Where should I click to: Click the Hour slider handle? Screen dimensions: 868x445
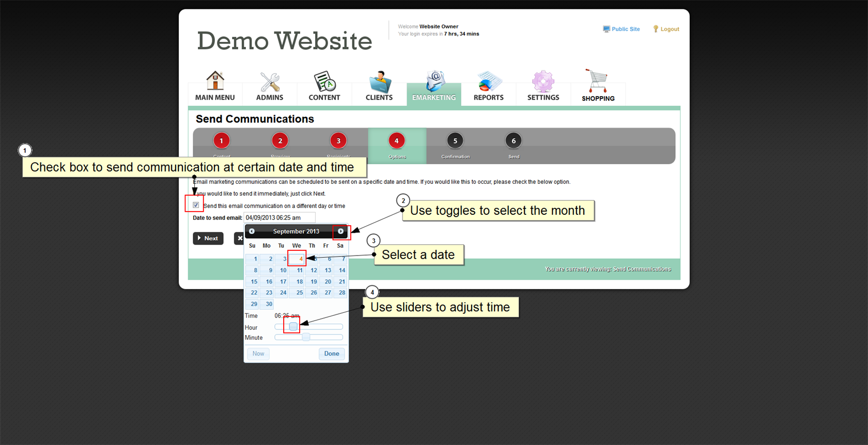click(293, 327)
